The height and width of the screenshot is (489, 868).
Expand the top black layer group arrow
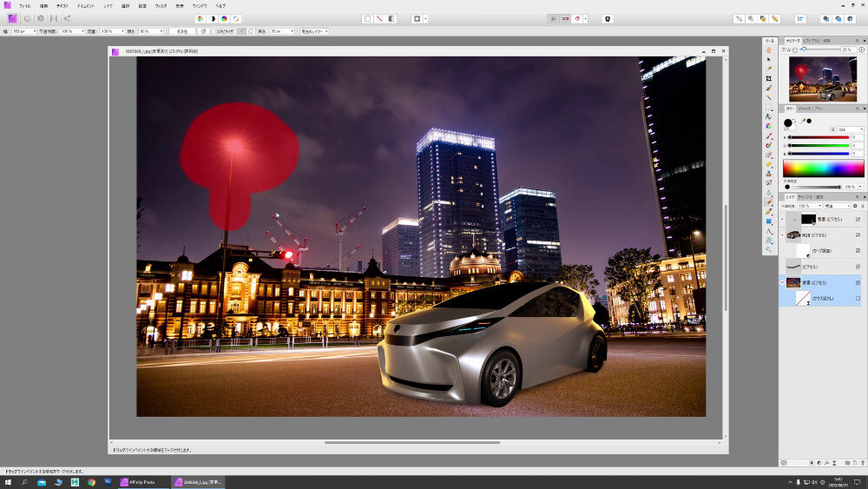tap(783, 220)
